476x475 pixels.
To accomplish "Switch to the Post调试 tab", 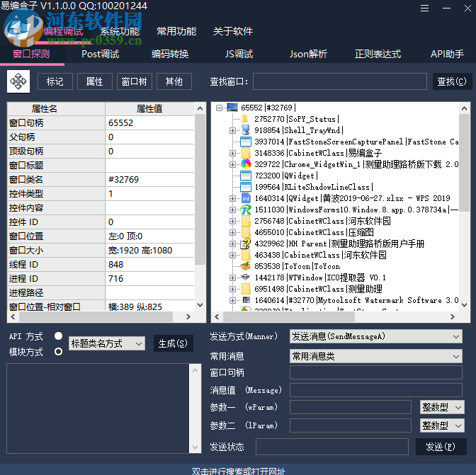I will (100, 54).
